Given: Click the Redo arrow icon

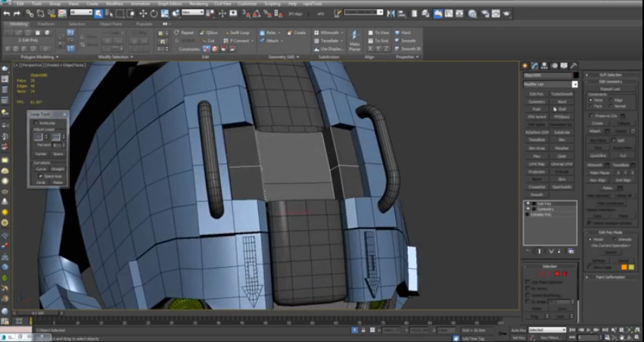Looking at the screenshot, I should [17, 14].
